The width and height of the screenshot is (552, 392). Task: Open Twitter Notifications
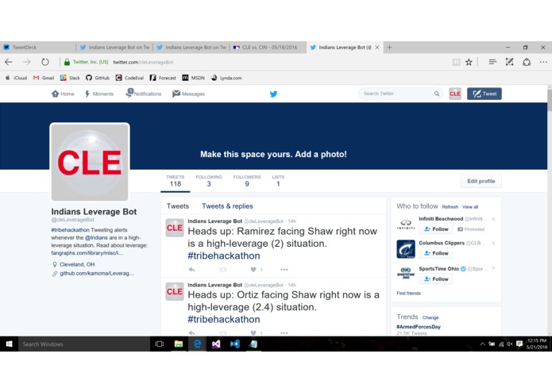coord(144,94)
